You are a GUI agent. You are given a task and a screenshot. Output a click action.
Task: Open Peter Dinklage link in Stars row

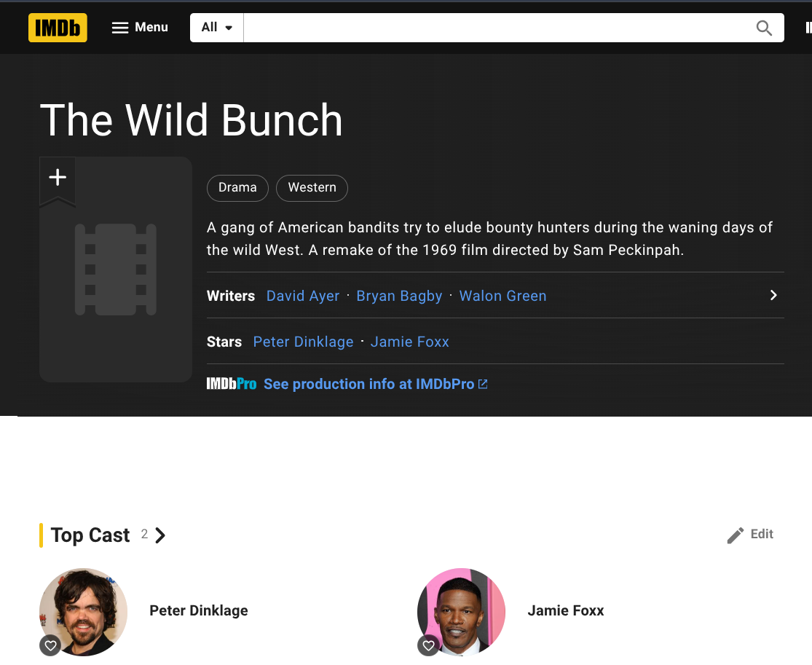[303, 342]
